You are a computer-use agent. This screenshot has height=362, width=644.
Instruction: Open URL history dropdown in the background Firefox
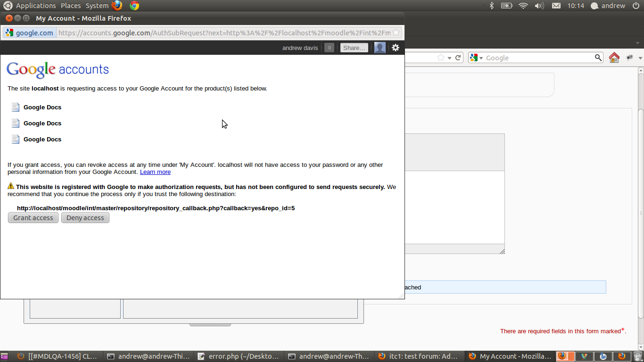coord(449,58)
